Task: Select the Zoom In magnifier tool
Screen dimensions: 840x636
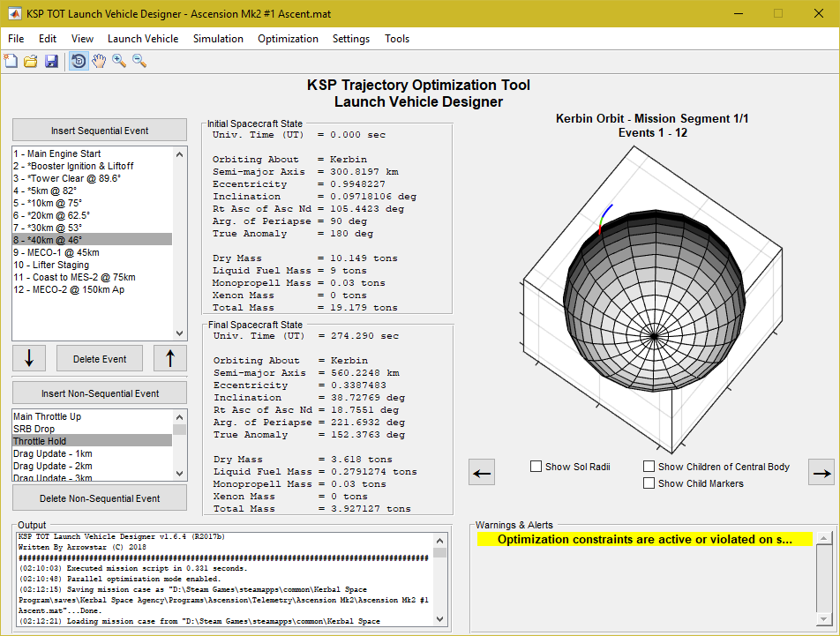Action: pos(119,61)
